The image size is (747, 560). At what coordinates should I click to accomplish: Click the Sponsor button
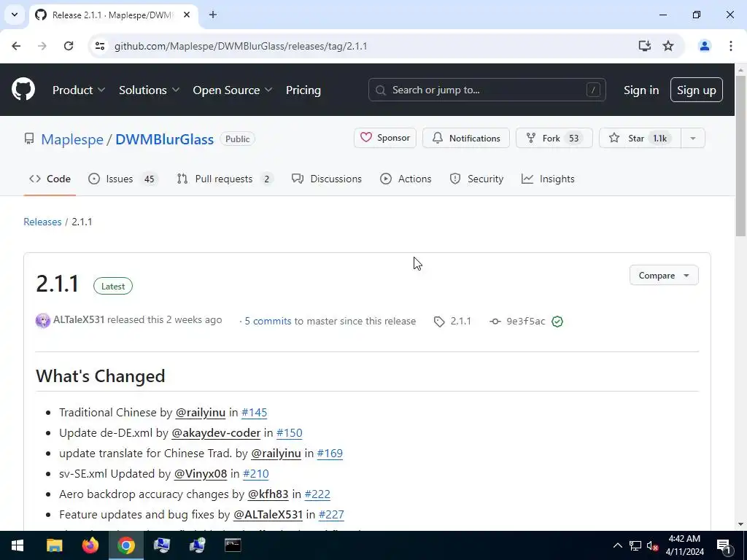[385, 138]
